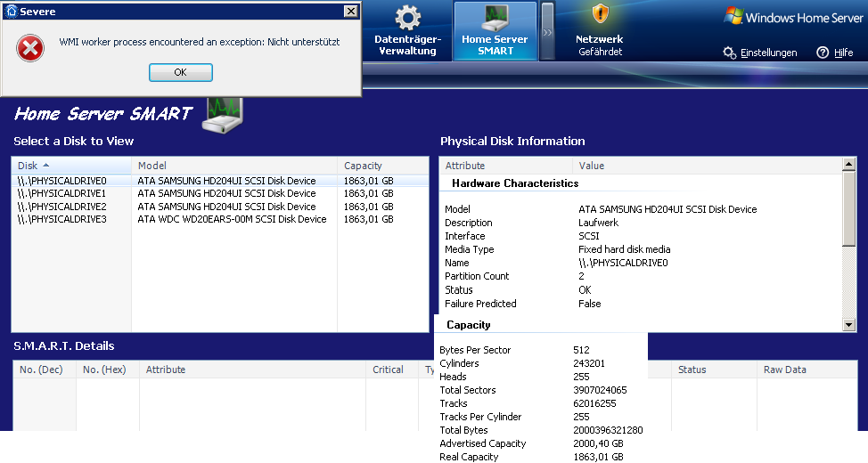Close the Severe error dialog

point(350,11)
